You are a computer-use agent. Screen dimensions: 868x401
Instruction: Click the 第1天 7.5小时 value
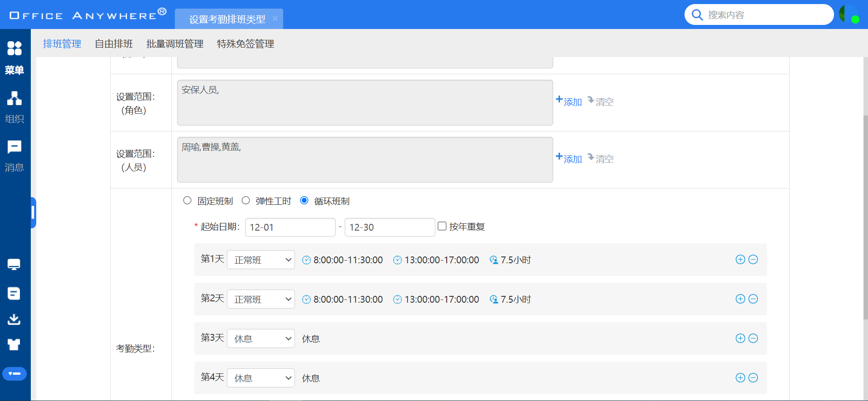point(516,260)
